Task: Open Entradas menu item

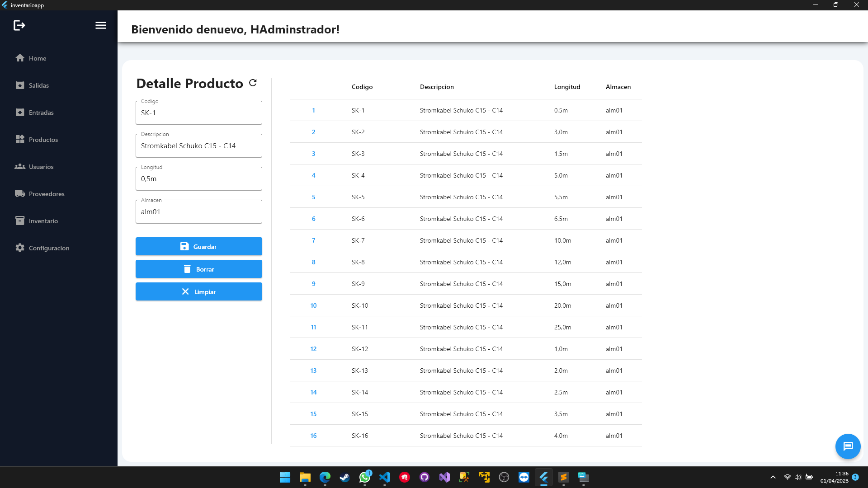Action: tap(59, 112)
